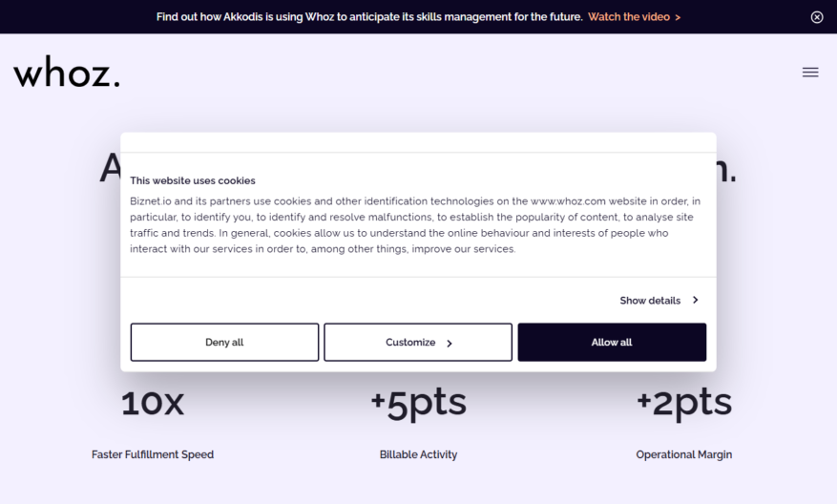Select the Faster Fulfillment Speed label
This screenshot has height=504, width=837.
coord(153,454)
